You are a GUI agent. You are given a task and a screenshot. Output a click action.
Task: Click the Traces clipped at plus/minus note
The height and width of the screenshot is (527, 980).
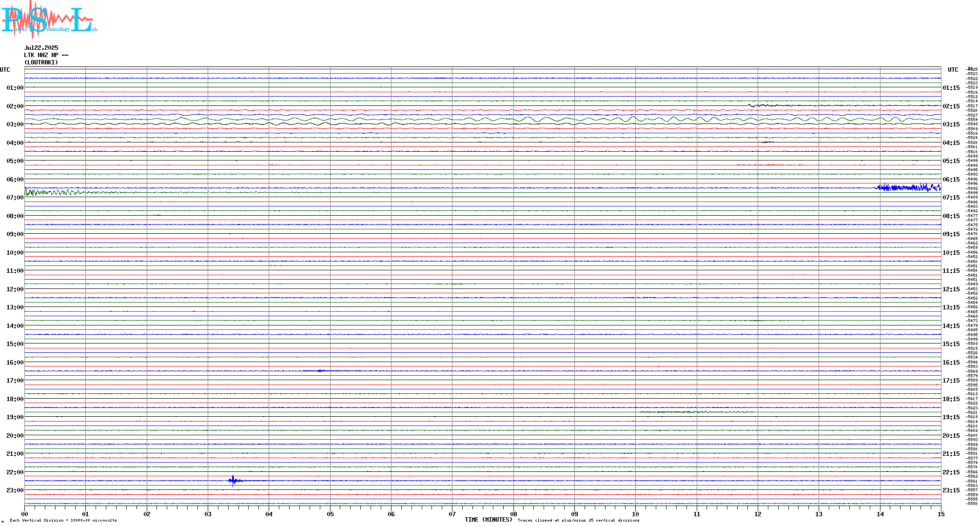pyautogui.click(x=579, y=520)
